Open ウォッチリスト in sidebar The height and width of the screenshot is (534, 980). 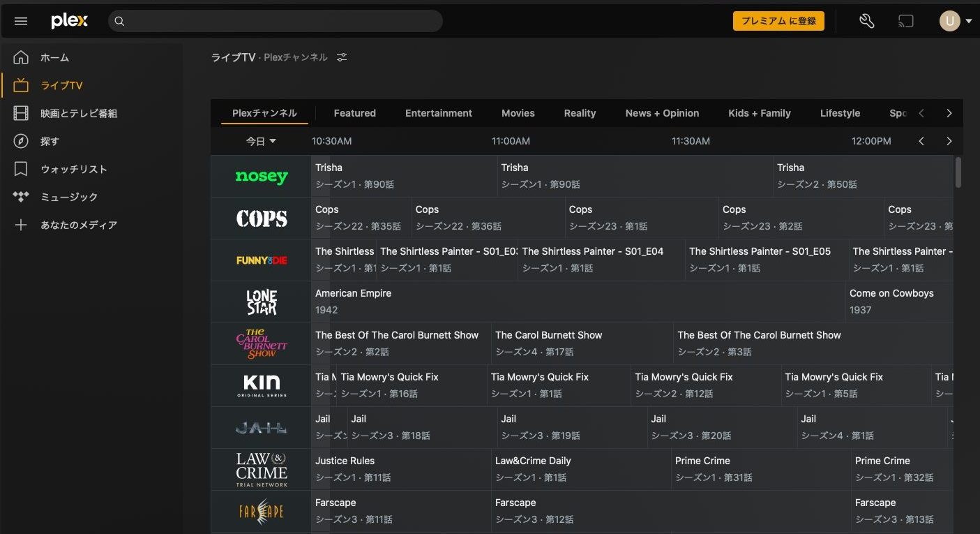[73, 169]
